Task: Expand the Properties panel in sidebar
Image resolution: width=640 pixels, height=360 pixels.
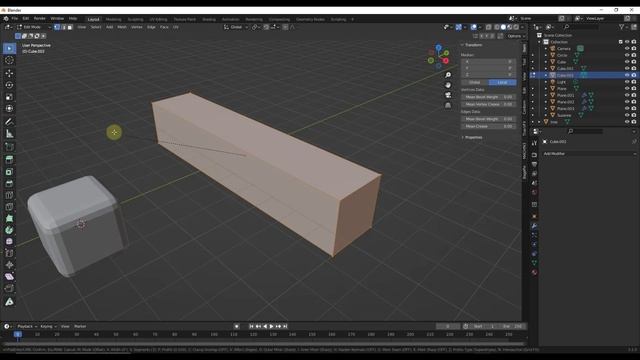Action: coord(462,138)
